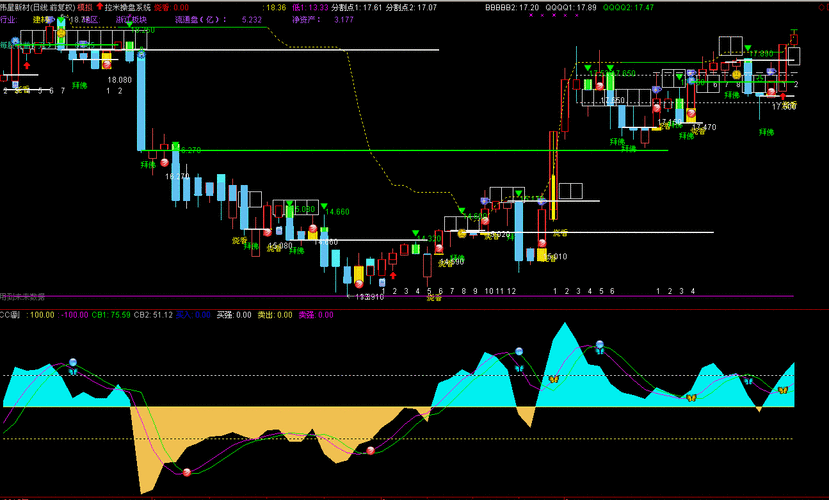Viewport: 829px width, 500px height.
Task: Click the 18.080 price label
Action: click(120, 80)
